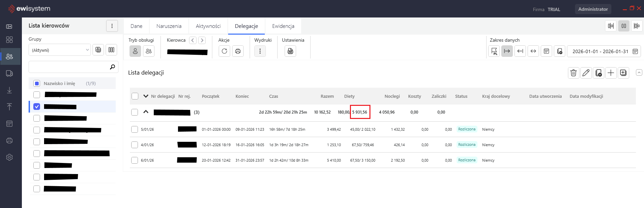Image resolution: width=644 pixels, height=208 pixels.
Task: Open the Grupy (Aktywni) dropdown
Action: click(x=60, y=50)
